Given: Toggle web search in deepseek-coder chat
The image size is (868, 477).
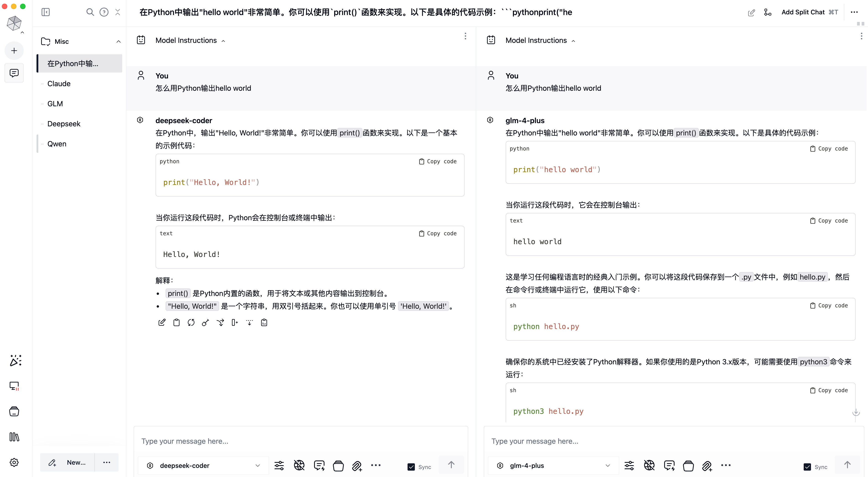Looking at the screenshot, I should (x=299, y=466).
